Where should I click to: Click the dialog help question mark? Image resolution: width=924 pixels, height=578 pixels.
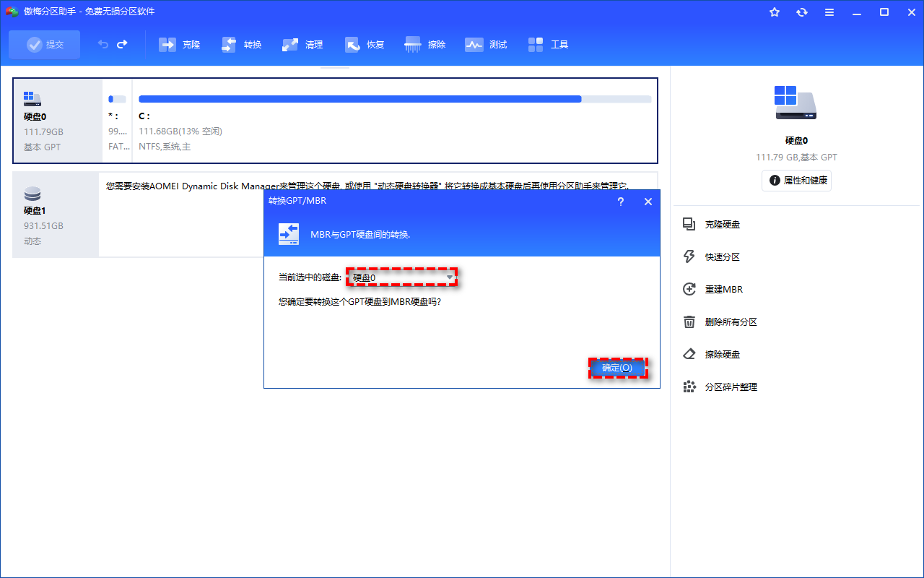pos(620,202)
